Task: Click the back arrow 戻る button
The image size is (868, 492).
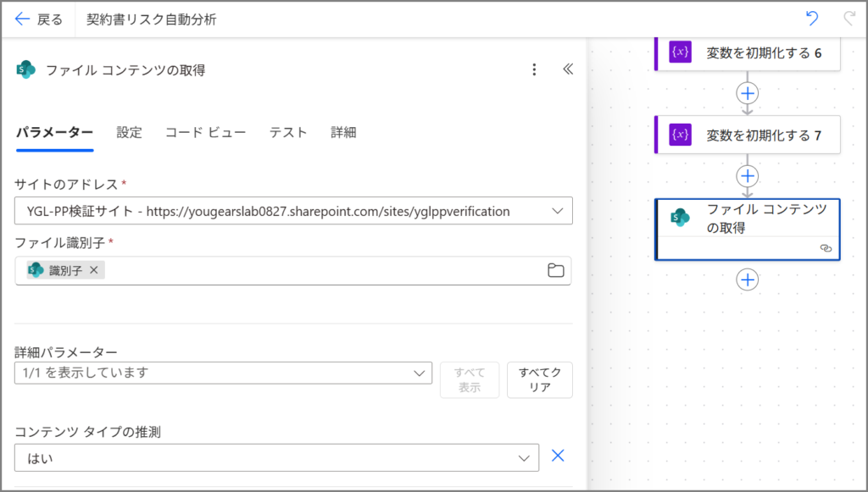Action: pos(39,19)
